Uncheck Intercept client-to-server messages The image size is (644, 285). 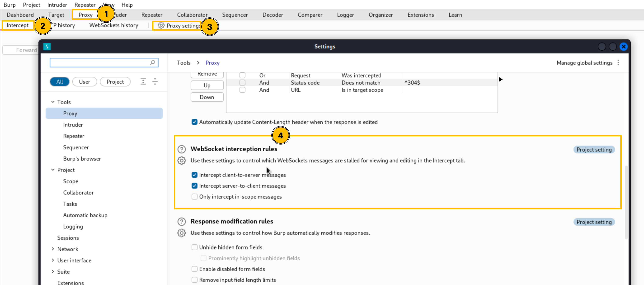pyautogui.click(x=194, y=175)
